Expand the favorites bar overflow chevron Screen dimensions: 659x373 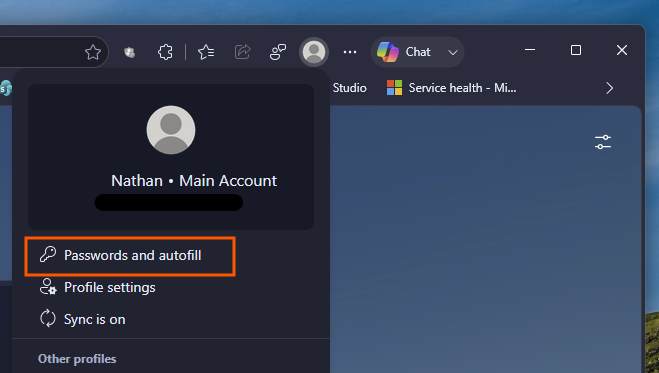point(609,88)
